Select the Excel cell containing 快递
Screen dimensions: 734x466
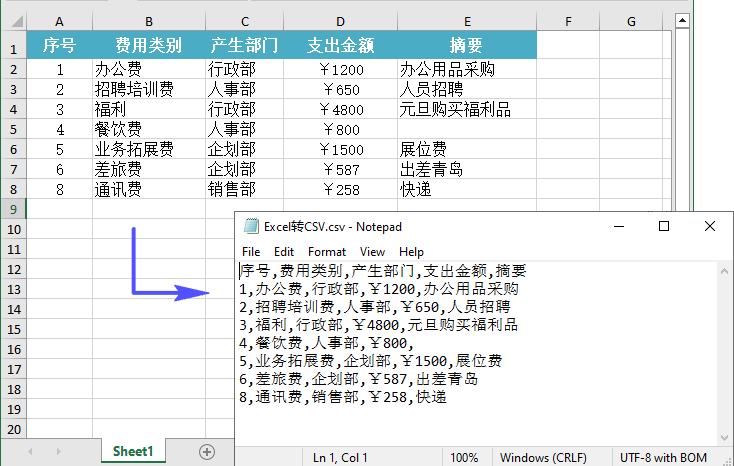pos(467,189)
